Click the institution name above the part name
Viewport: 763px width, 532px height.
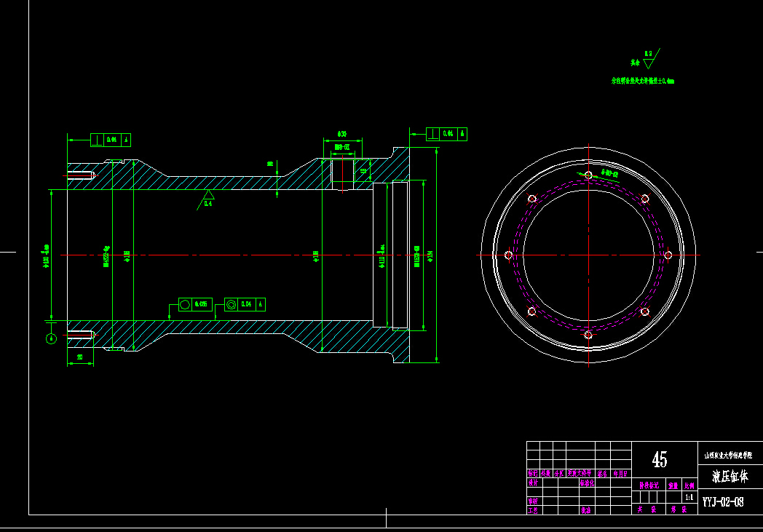[x=729, y=455]
